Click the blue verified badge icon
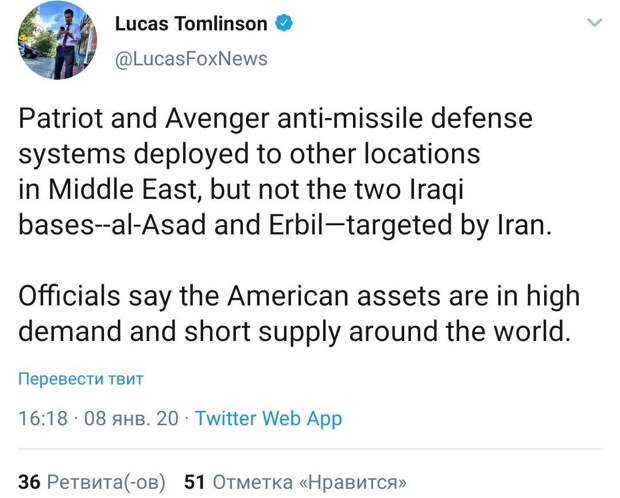This screenshot has height=498, width=620. pyautogui.click(x=284, y=23)
